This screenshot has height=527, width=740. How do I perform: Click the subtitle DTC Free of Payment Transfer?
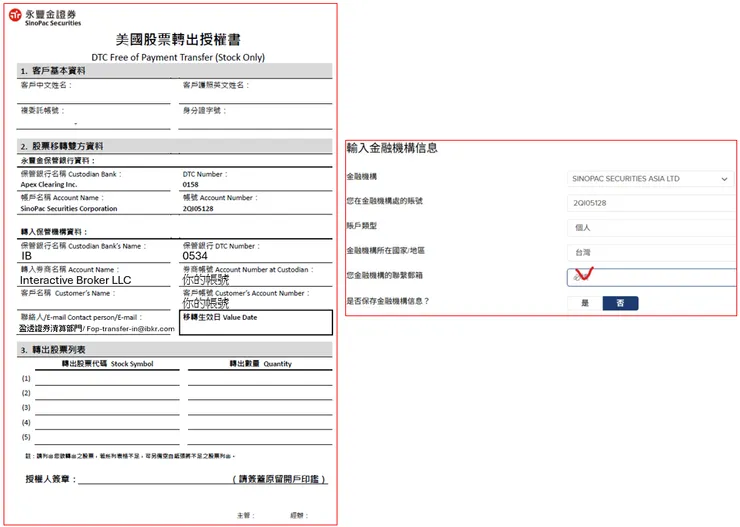tap(178, 58)
